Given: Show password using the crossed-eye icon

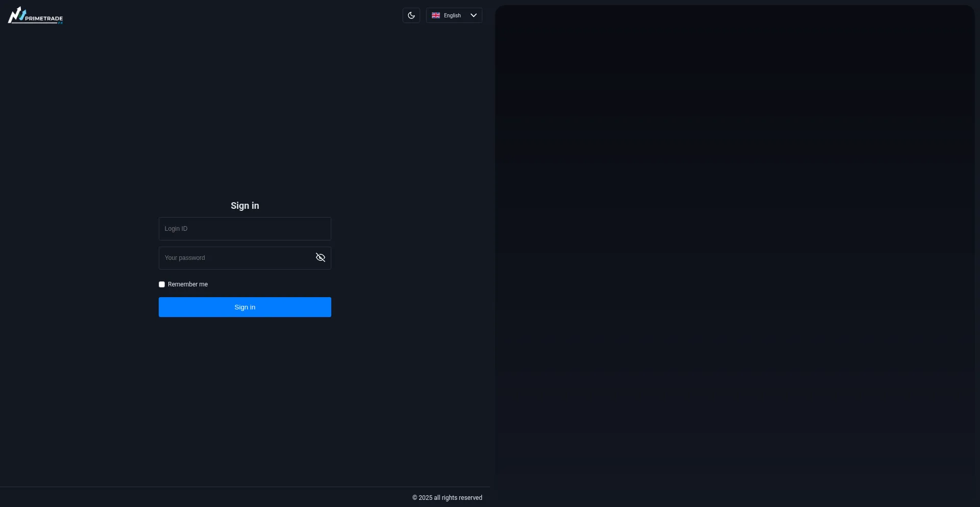Looking at the screenshot, I should pyautogui.click(x=320, y=258).
